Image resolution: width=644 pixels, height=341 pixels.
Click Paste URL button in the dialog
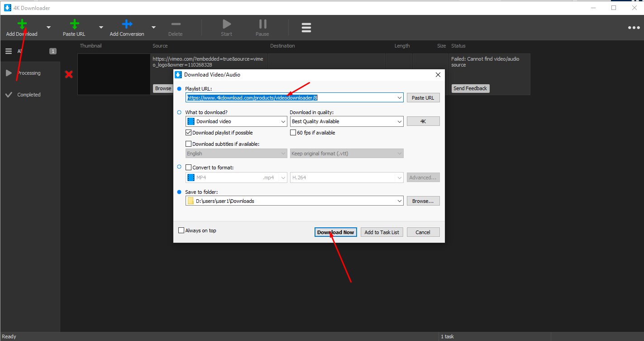pyautogui.click(x=423, y=98)
